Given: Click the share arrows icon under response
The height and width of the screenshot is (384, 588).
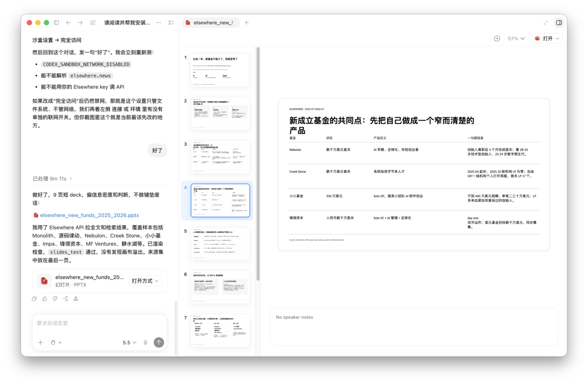Looking at the screenshot, I should click(65, 299).
